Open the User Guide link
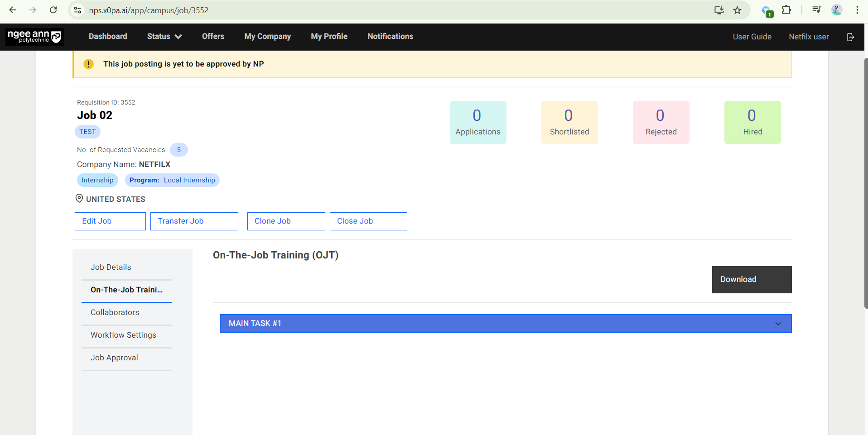Viewport: 868px width, 435px height. (x=752, y=37)
